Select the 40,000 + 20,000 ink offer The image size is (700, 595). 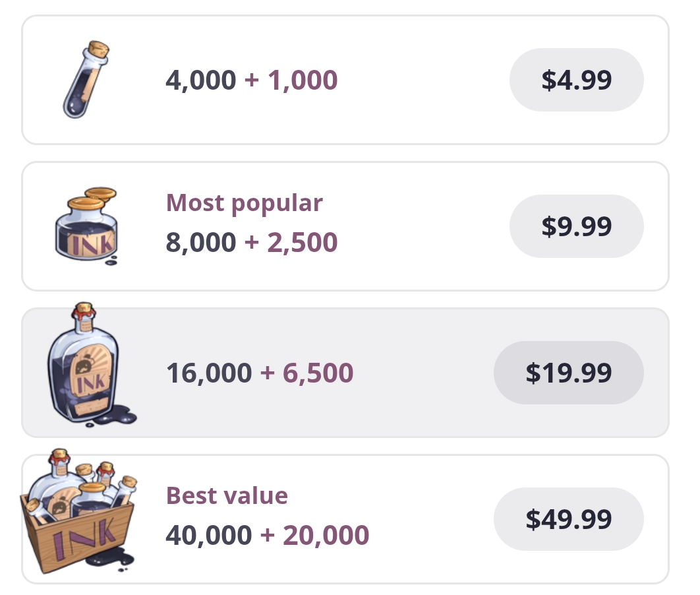coord(268,535)
